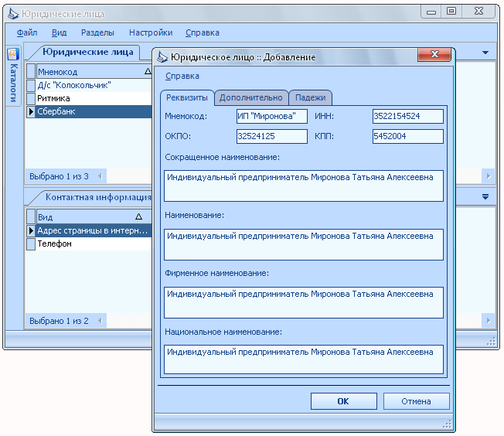Click right scroll arrow of the contact info list
Viewport: 504px width, 436px height.
coord(489,321)
